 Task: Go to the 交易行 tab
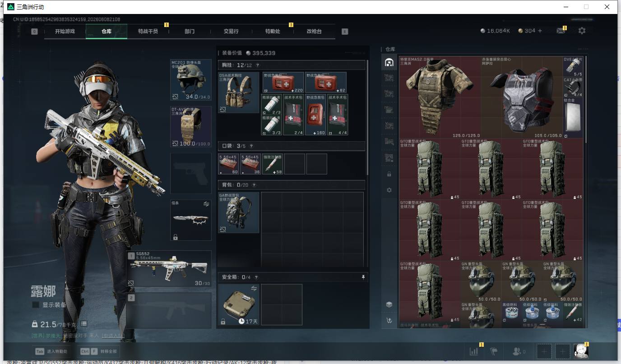[231, 32]
